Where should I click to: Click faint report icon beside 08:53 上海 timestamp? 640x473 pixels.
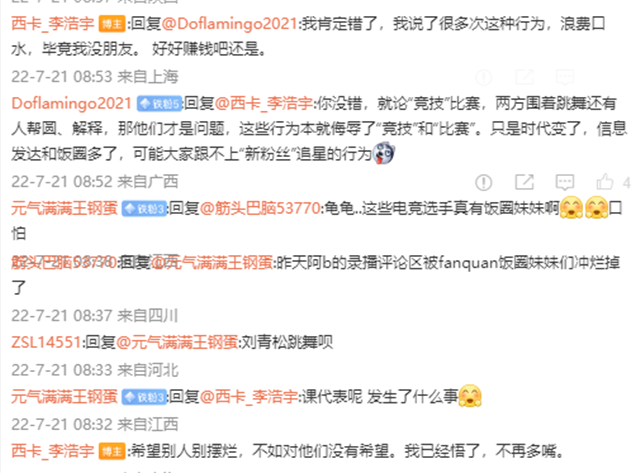[x=484, y=77]
